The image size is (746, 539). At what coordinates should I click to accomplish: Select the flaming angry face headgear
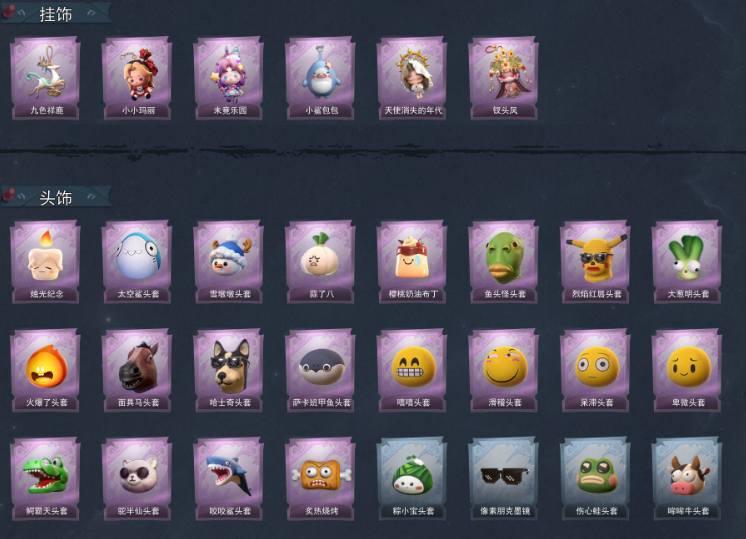pyautogui.click(x=46, y=370)
